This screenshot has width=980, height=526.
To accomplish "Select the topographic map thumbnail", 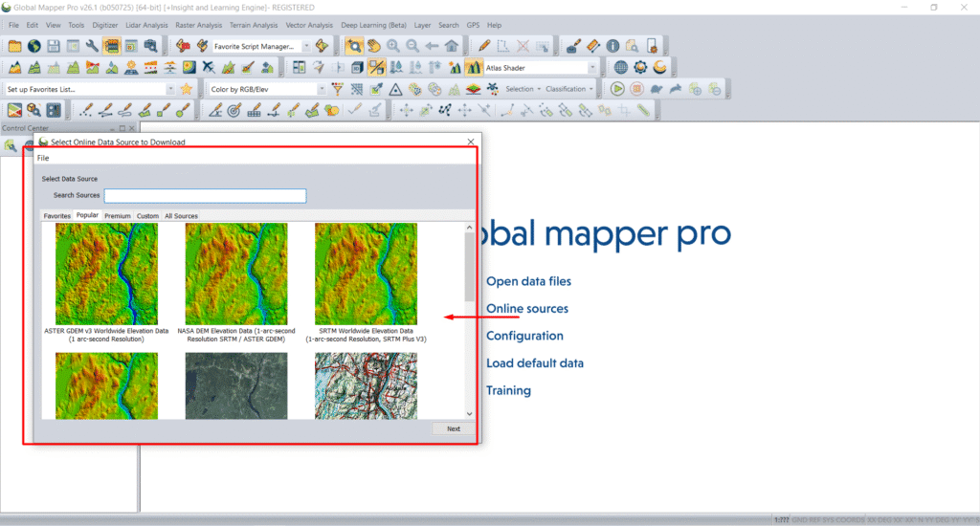I will point(366,385).
